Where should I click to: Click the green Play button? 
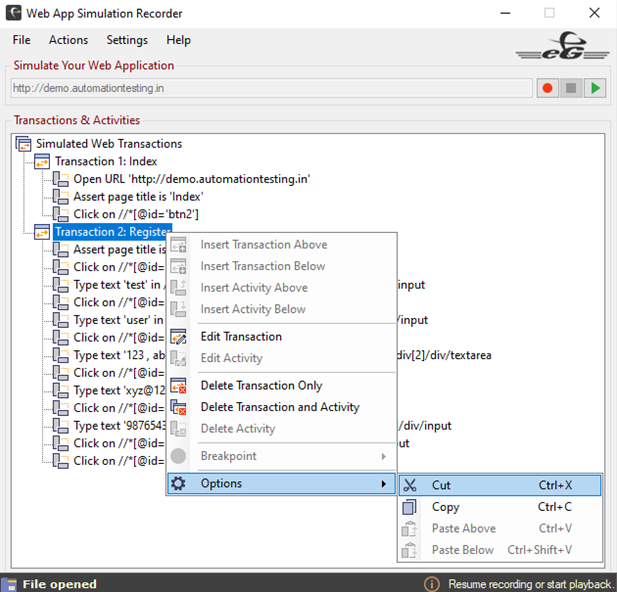click(x=595, y=88)
